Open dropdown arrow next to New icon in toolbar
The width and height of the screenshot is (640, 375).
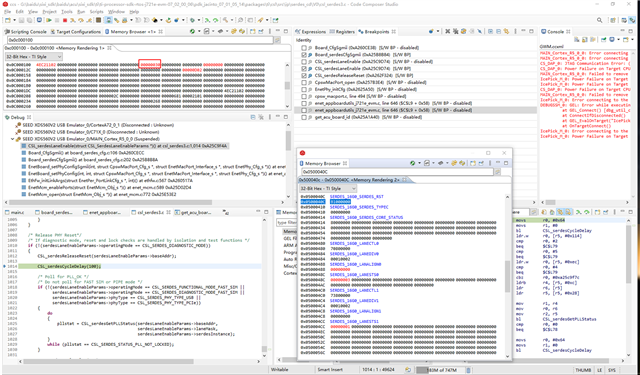click(x=15, y=20)
